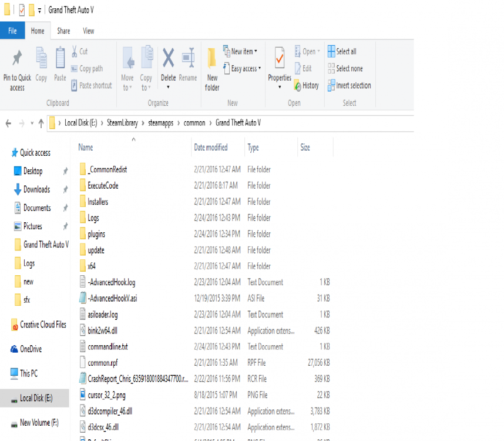Image resolution: width=504 pixels, height=441 pixels.
Task: Open the Move to dropdown
Action: tap(127, 68)
